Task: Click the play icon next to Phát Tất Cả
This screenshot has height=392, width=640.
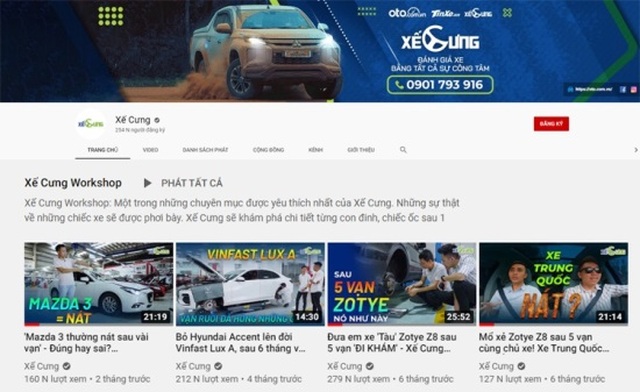Action: 147,183
